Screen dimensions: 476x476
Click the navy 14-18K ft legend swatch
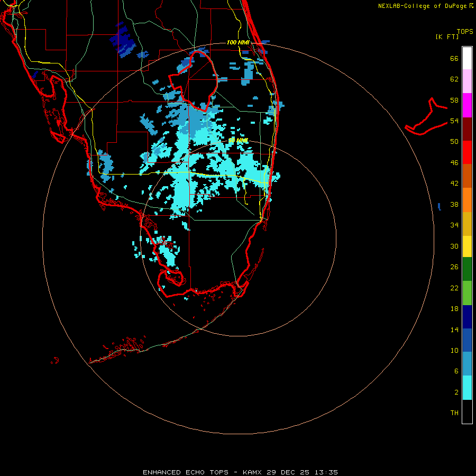(x=467, y=317)
